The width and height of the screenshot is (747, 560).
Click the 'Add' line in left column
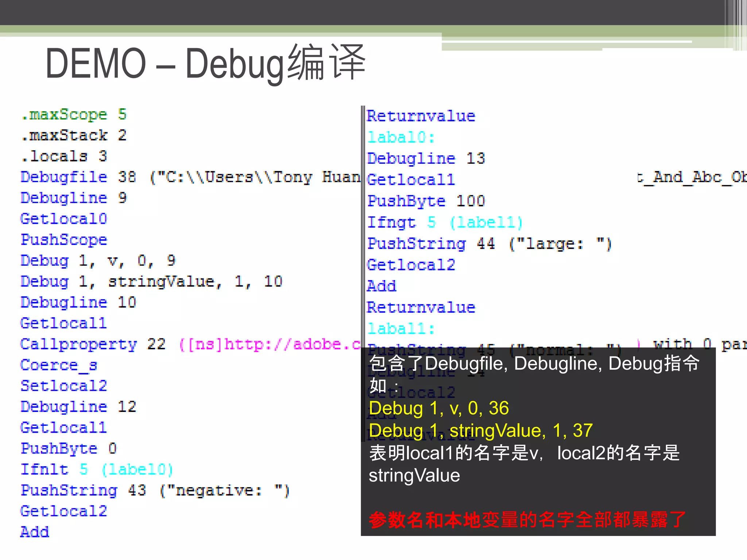pos(35,532)
